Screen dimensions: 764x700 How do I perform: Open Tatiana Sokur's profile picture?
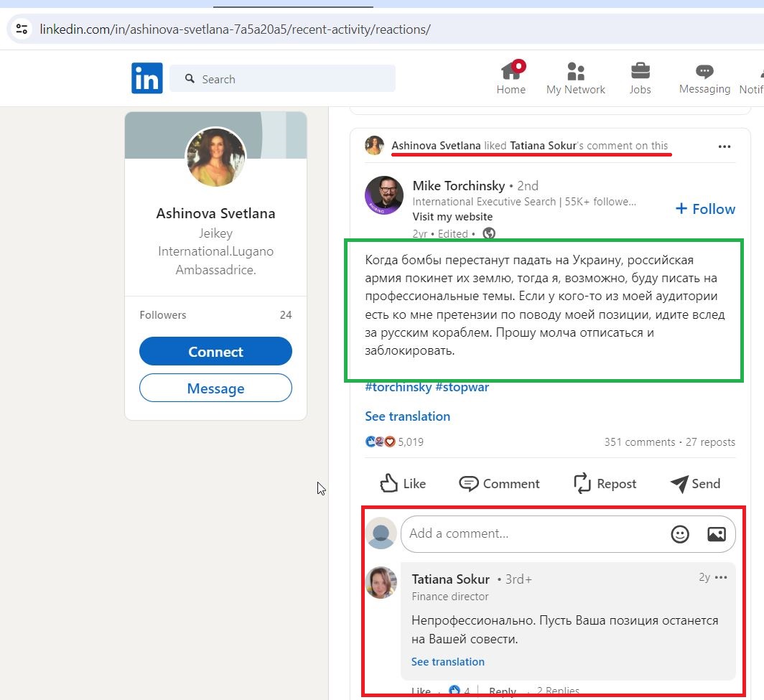(381, 582)
